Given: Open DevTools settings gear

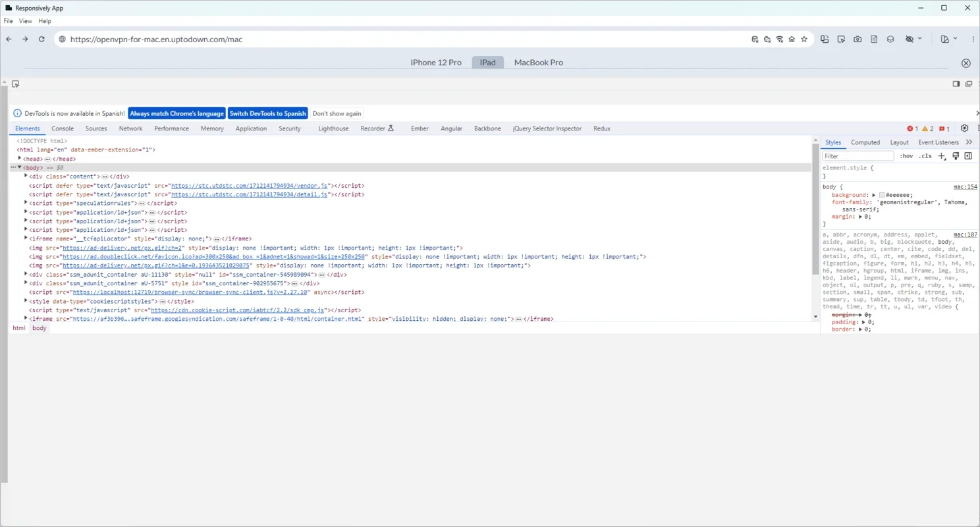Looking at the screenshot, I should pos(965,128).
